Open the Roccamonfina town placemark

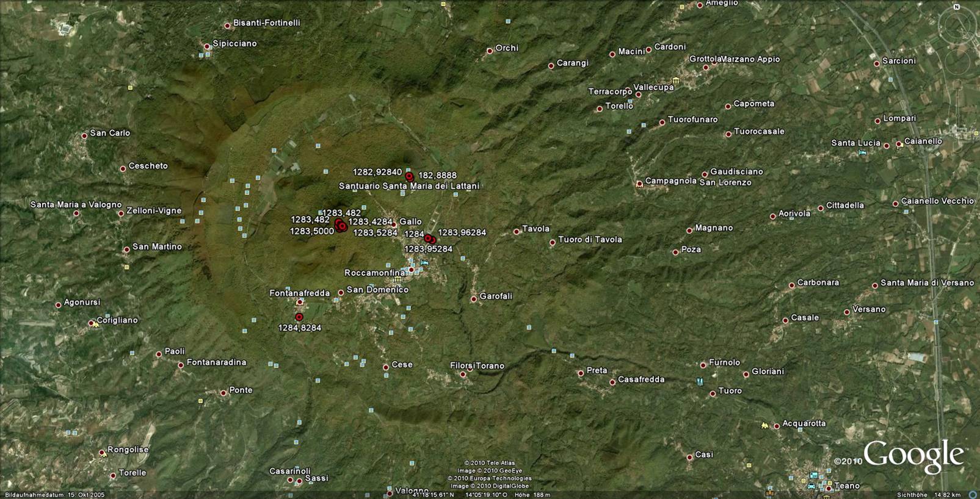click(x=412, y=270)
